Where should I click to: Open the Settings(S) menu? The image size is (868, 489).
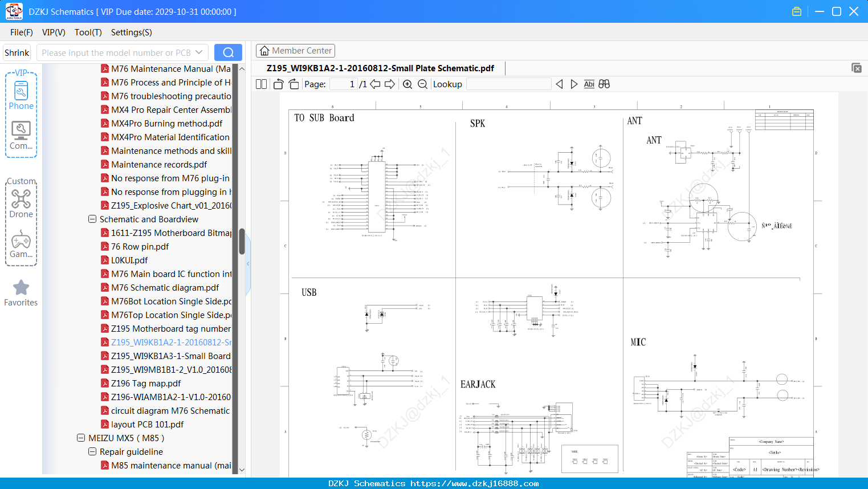click(x=132, y=32)
